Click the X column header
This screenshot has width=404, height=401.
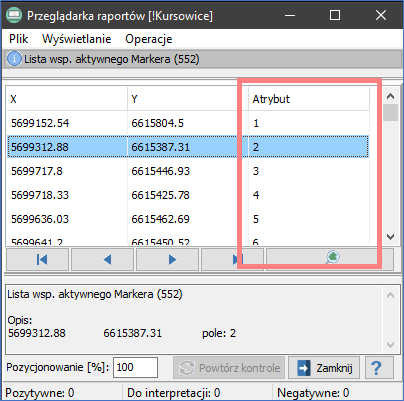67,99
